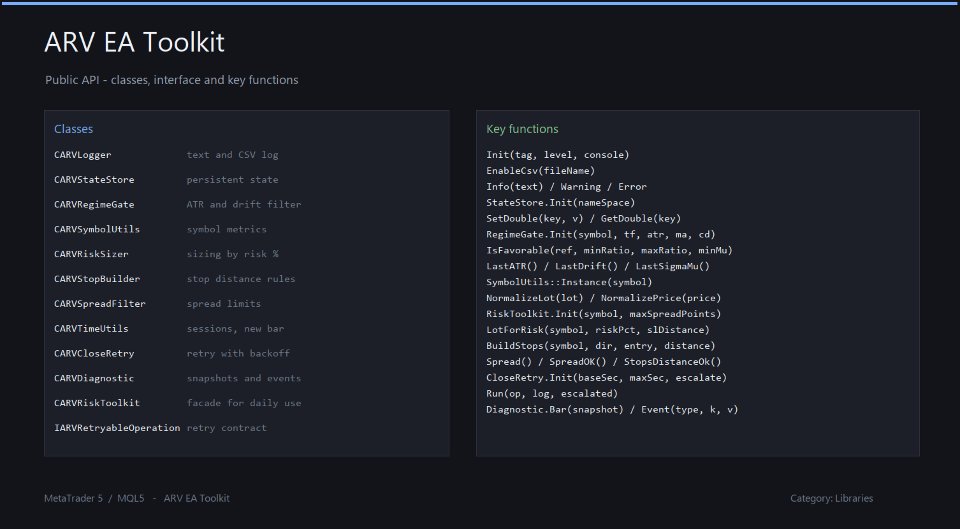Click the LotForRisk function line

(x=598, y=330)
